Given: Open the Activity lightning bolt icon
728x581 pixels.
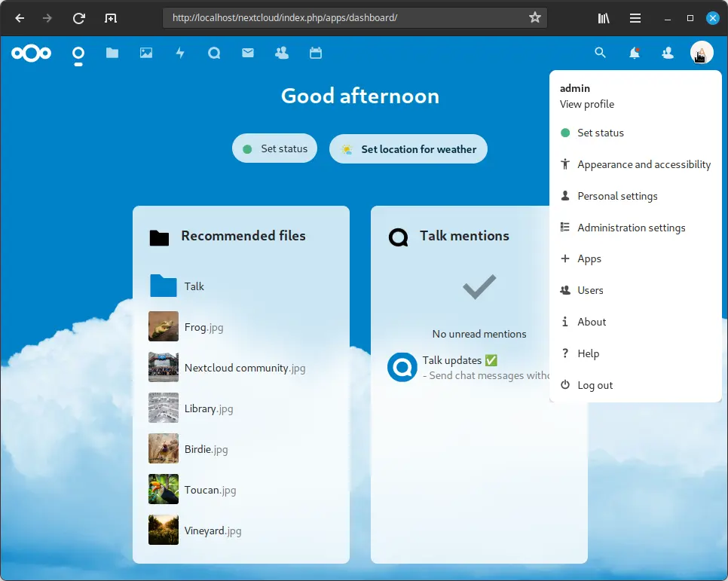Looking at the screenshot, I should coord(180,53).
